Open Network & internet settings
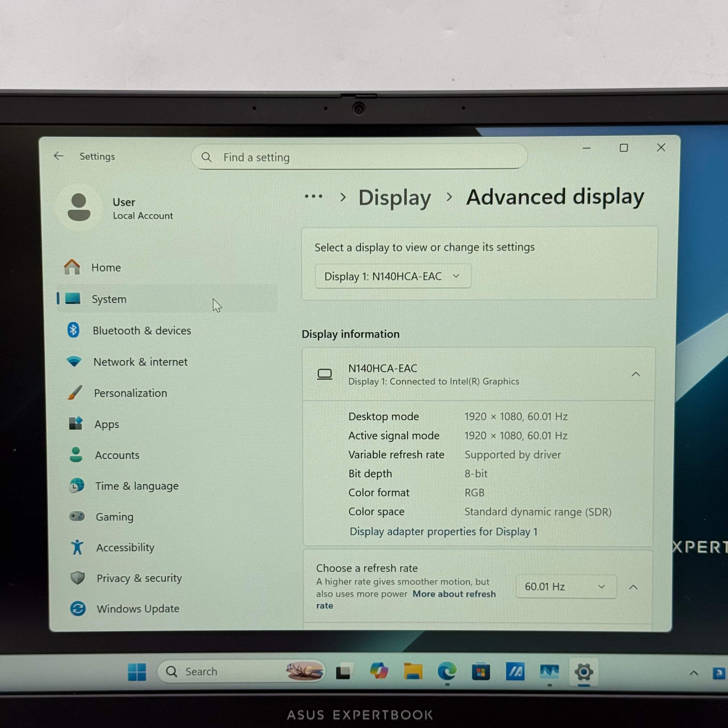 167,362
